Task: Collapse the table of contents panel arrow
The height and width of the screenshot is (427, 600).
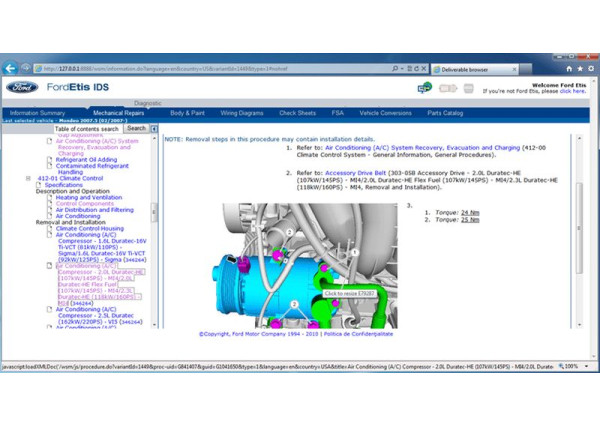Action: tap(154, 129)
